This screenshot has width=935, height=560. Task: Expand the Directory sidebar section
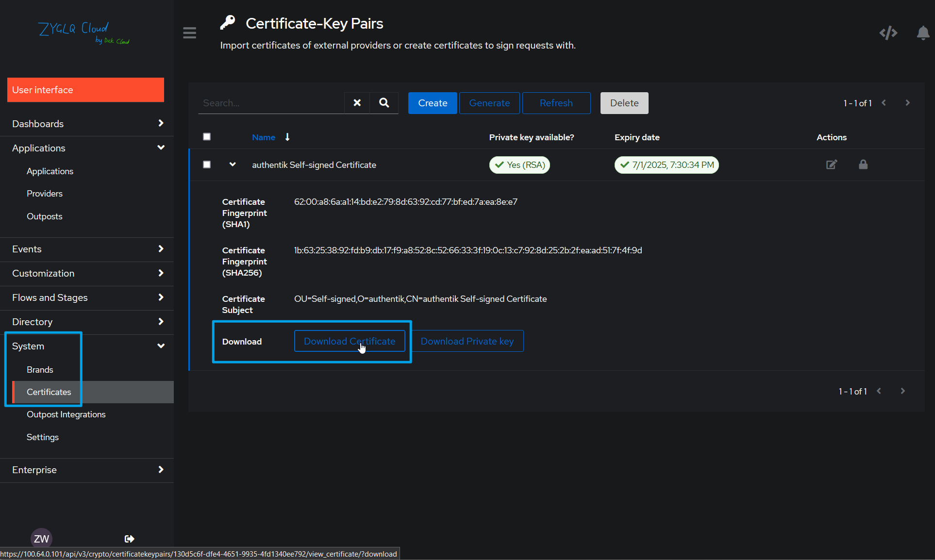coord(87,322)
